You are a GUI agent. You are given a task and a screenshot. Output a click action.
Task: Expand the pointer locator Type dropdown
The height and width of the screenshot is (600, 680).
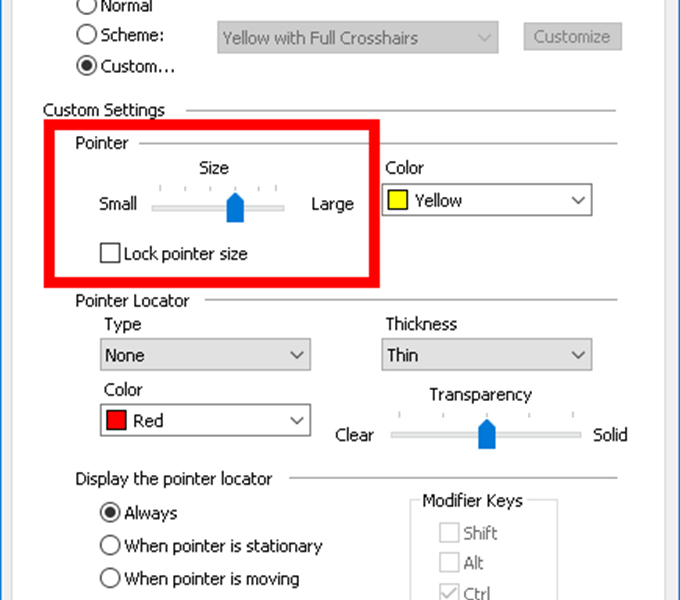coord(205,355)
